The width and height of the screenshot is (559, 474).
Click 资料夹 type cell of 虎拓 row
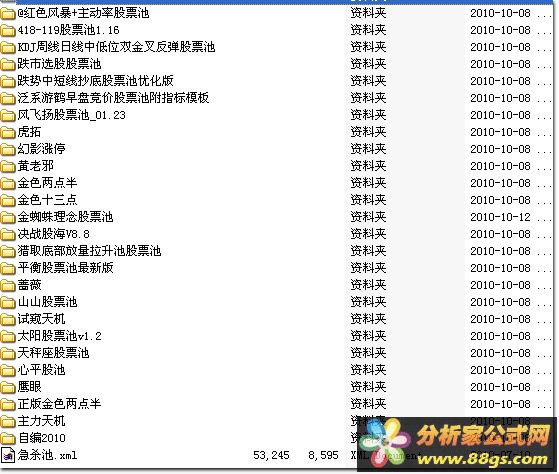[x=368, y=132]
